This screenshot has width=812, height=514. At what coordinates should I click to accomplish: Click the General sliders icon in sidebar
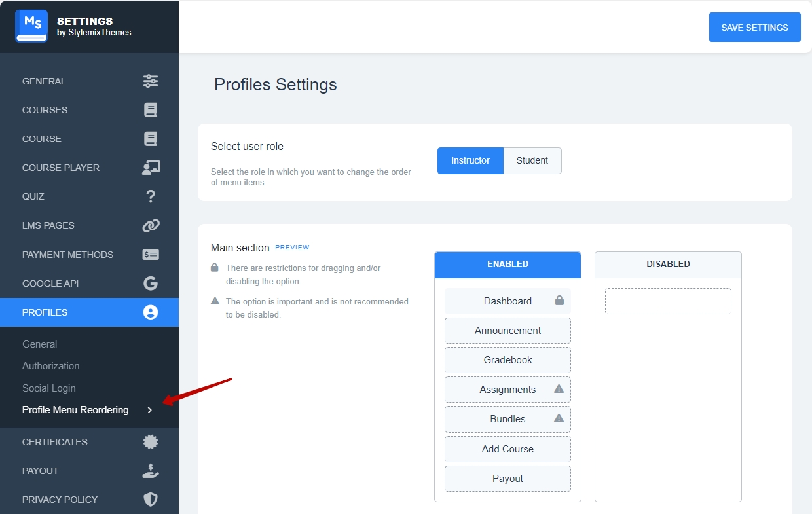click(x=151, y=81)
